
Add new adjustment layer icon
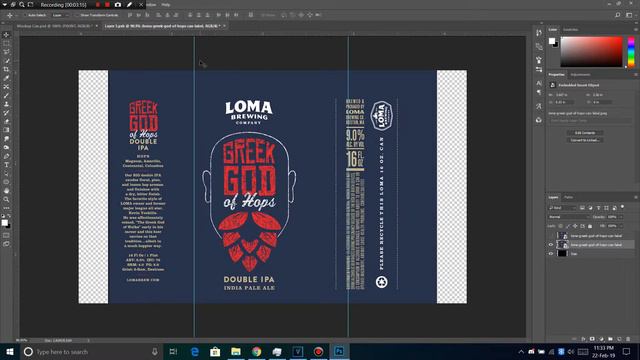click(x=601, y=339)
